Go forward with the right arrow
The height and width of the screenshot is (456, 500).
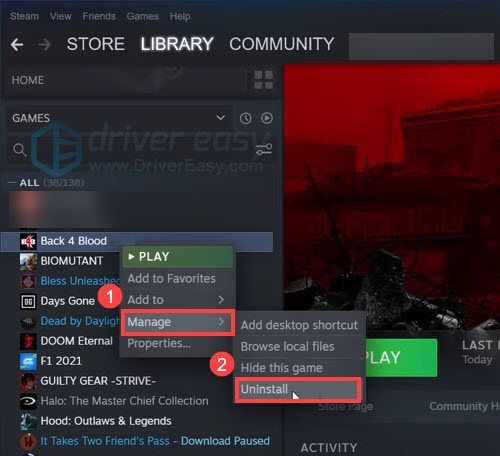(44, 44)
